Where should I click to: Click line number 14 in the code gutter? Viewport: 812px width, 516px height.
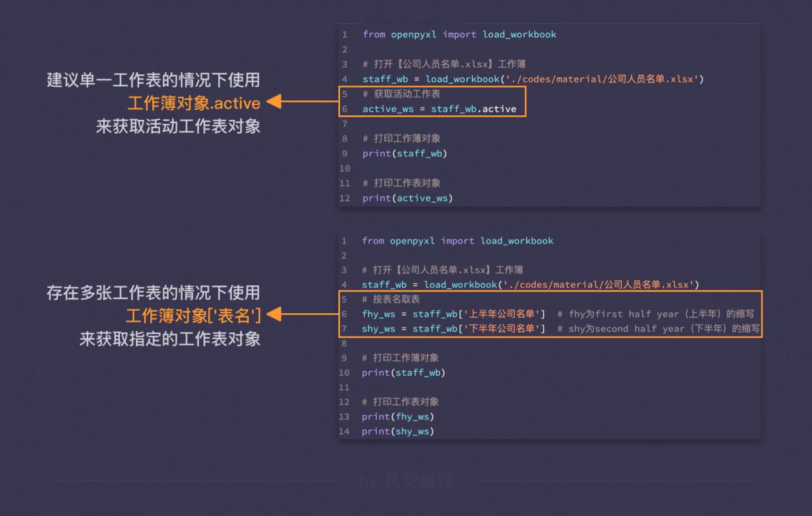click(344, 431)
